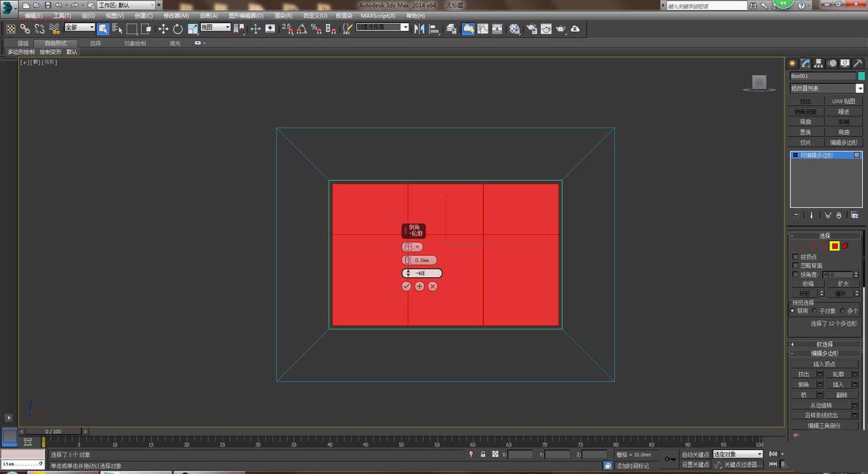Screen dimensions: 868x474
Task: Open the Hierarchy command panel tab
Action: click(x=819, y=64)
